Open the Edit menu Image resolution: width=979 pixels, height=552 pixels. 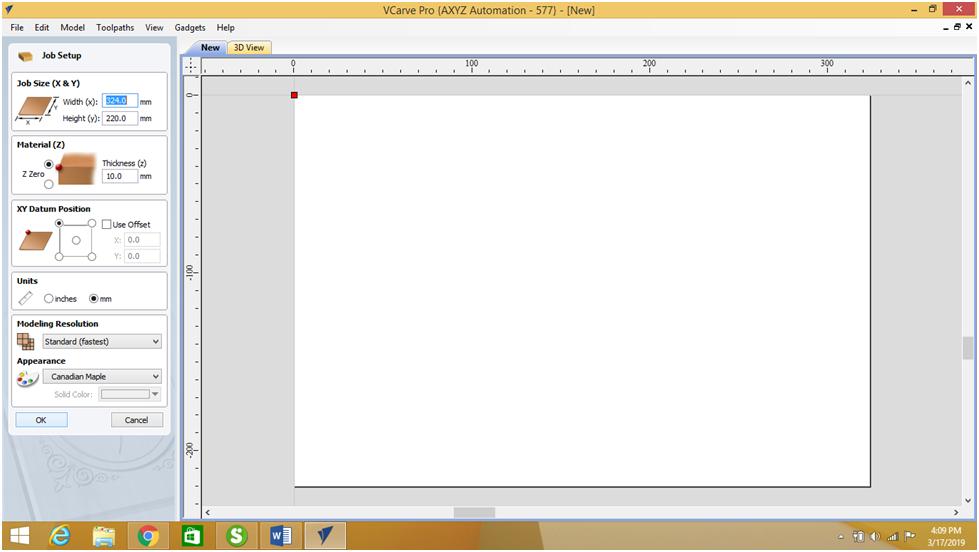(42, 27)
